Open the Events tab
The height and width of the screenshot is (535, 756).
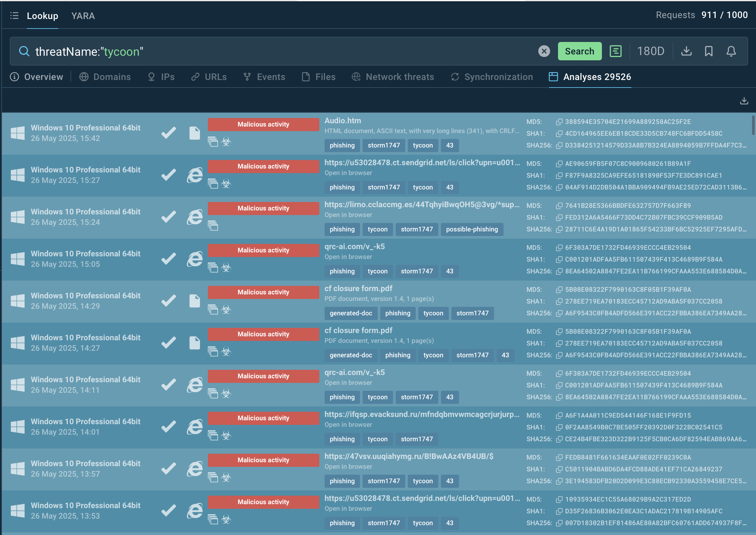[x=264, y=77]
